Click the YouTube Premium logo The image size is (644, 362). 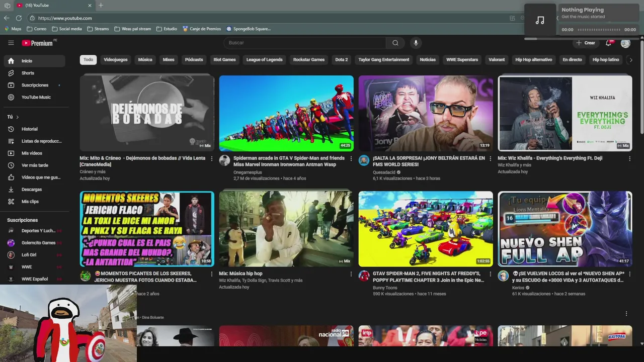[37, 43]
